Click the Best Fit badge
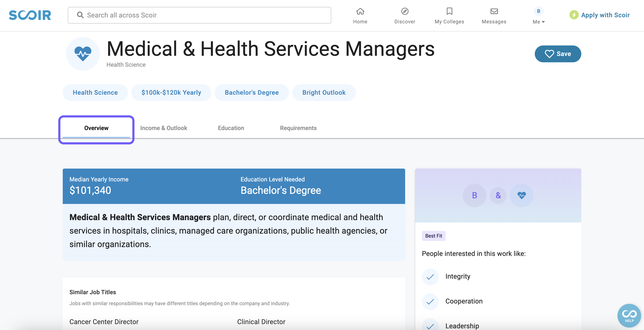Screen dimensions: 644x330 (x=434, y=236)
